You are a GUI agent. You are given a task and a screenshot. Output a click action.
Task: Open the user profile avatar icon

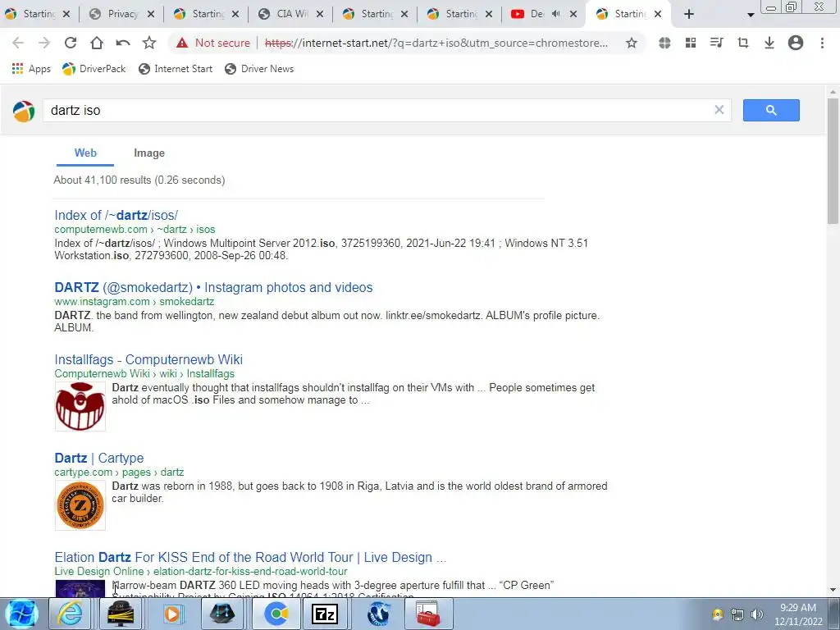coord(796,43)
